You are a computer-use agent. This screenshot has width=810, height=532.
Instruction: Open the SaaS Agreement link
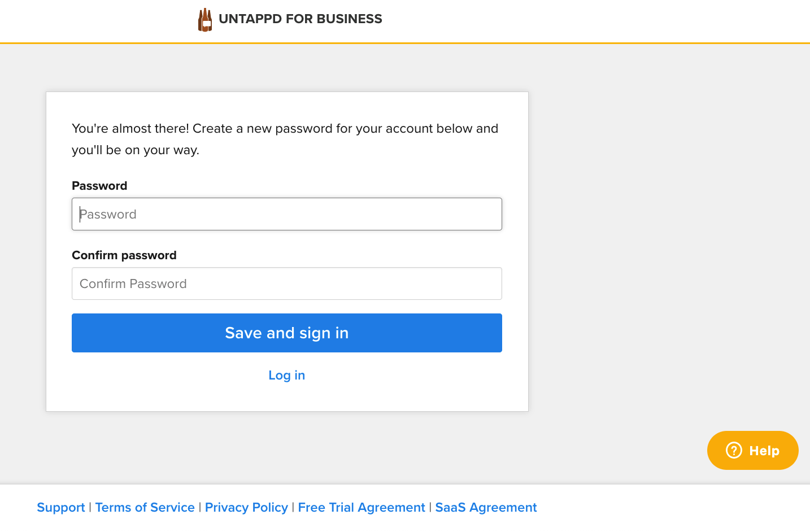tap(486, 508)
